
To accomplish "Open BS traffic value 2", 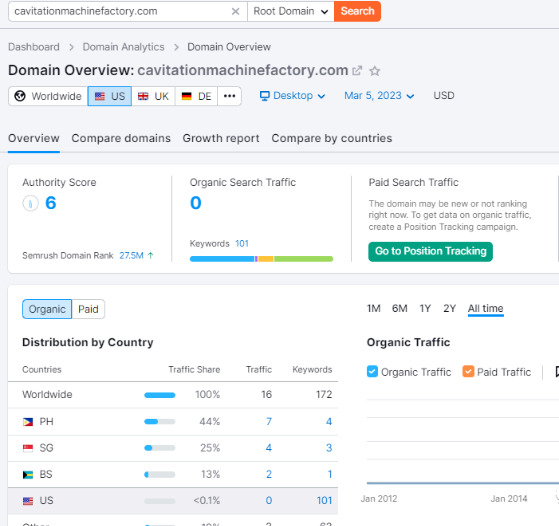I will 269,475.
